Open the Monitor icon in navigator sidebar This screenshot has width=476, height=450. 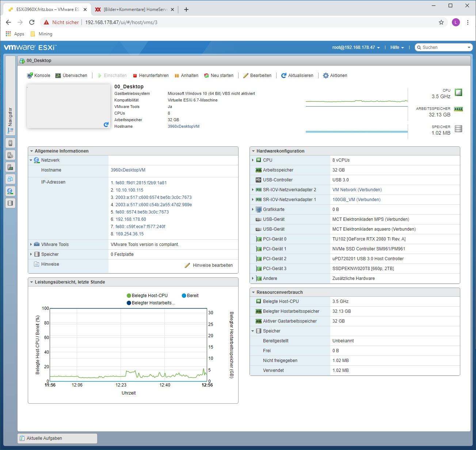click(10, 167)
